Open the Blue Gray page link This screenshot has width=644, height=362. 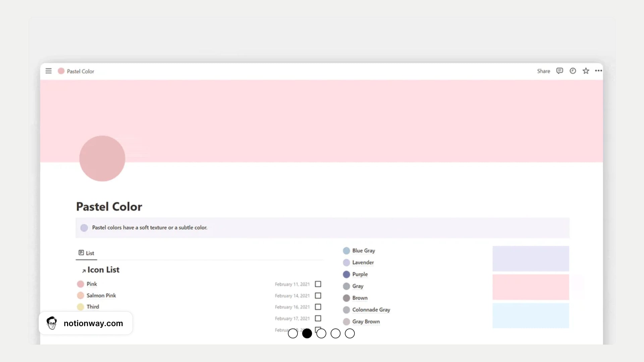tap(363, 251)
